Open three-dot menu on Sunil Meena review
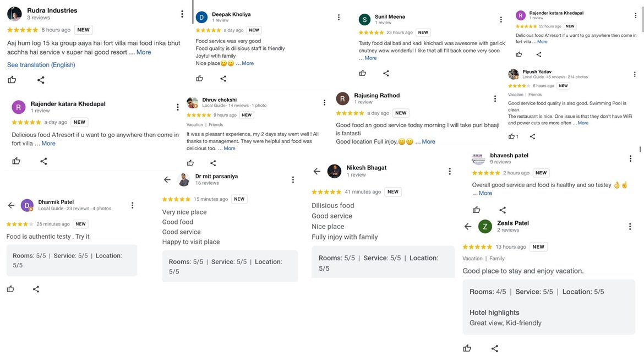Image resolution: width=644 pixels, height=362 pixels. pos(501,19)
